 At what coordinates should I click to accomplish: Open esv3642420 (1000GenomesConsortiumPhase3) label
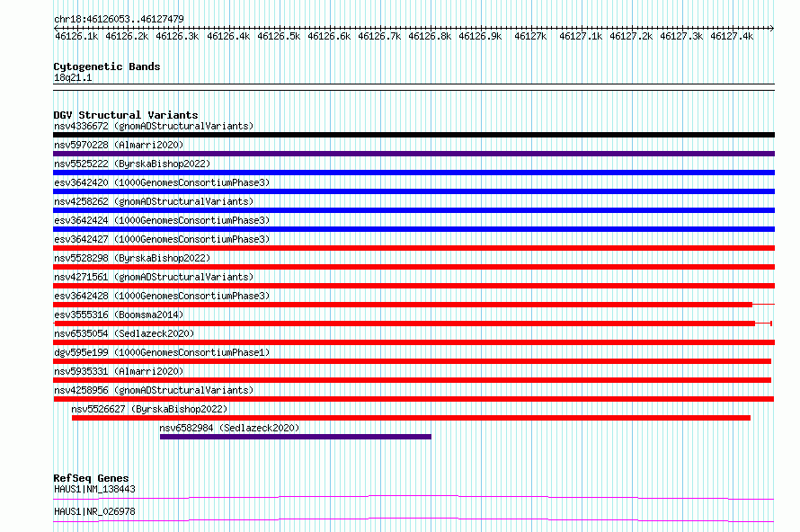[162, 182]
